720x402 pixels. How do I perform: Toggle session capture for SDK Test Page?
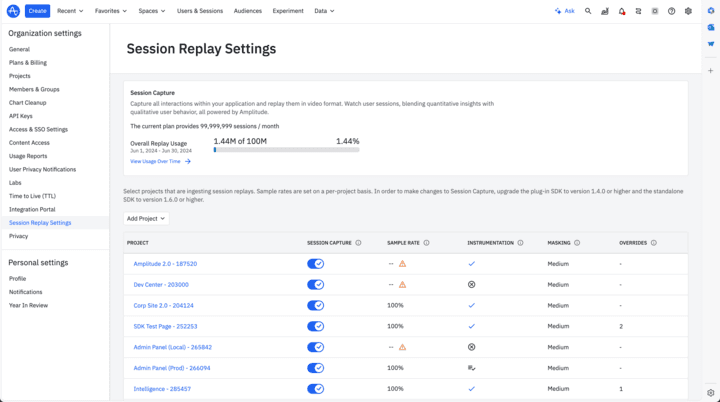coord(315,326)
